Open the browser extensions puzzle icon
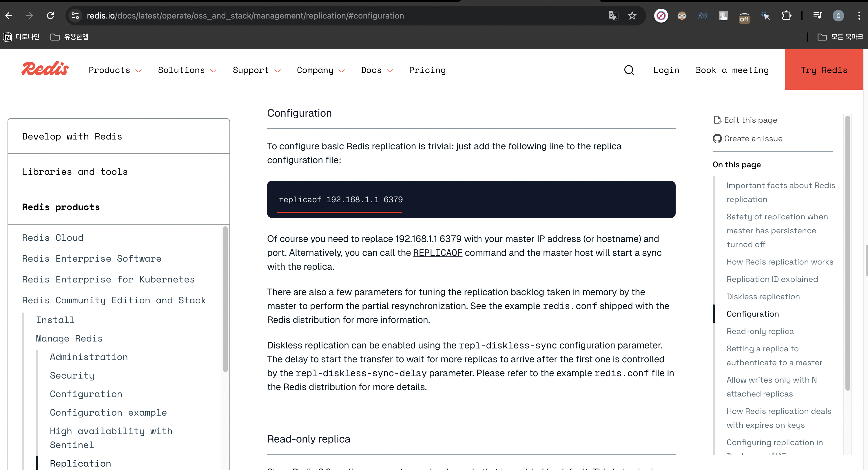The width and height of the screenshot is (868, 470). (x=786, y=16)
